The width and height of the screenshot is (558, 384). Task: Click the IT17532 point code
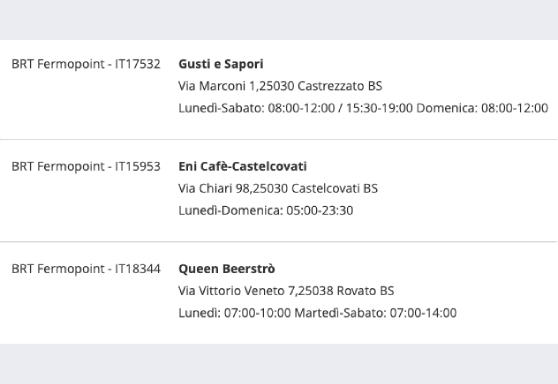click(x=137, y=64)
